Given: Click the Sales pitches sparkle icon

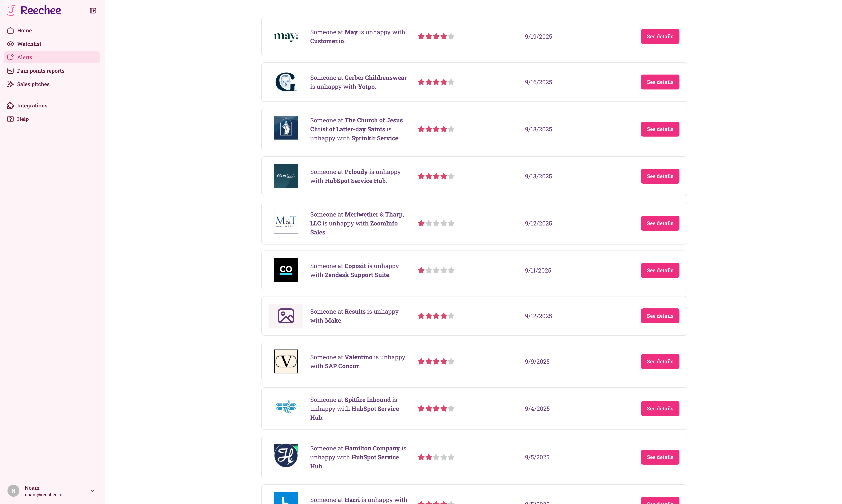Looking at the screenshot, I should (x=10, y=84).
